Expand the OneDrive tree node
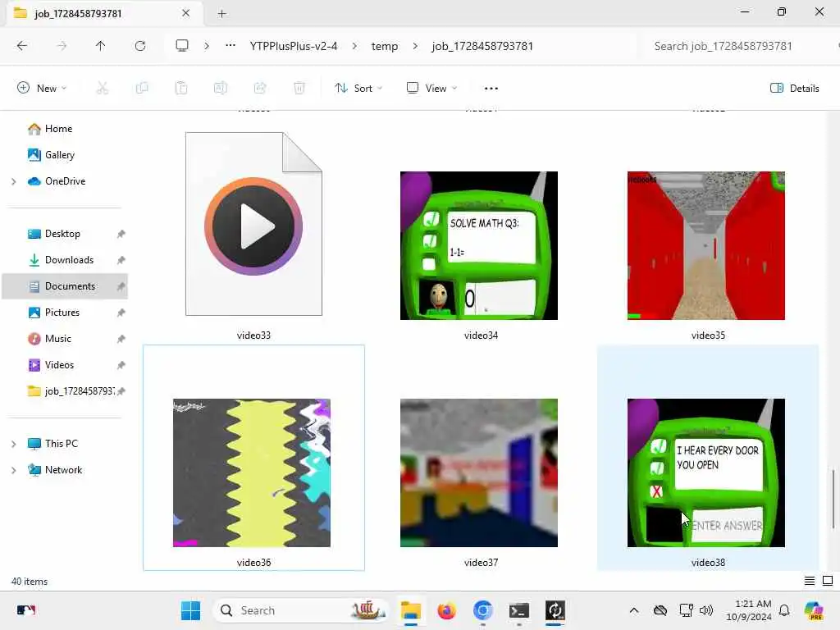Screen dimensions: 840x630 pos(14,181)
